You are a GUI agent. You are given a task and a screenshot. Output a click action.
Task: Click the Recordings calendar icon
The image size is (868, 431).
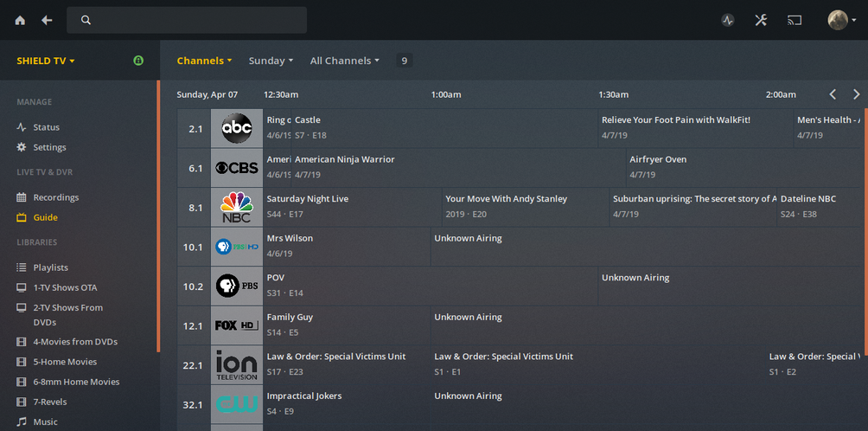pos(22,197)
